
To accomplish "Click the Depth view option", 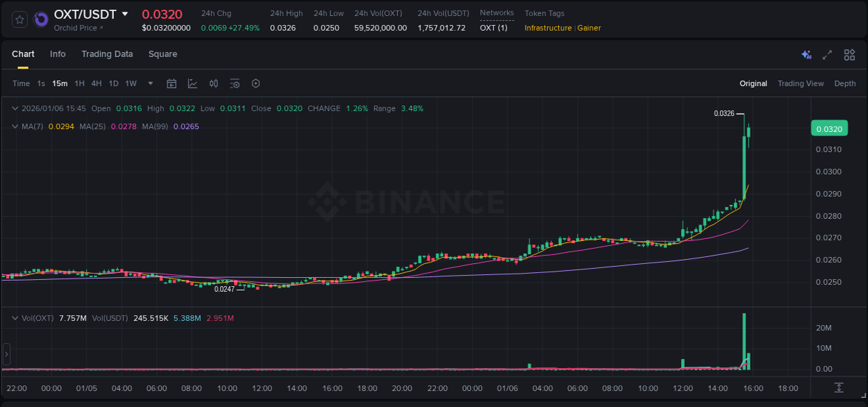I will [x=844, y=83].
